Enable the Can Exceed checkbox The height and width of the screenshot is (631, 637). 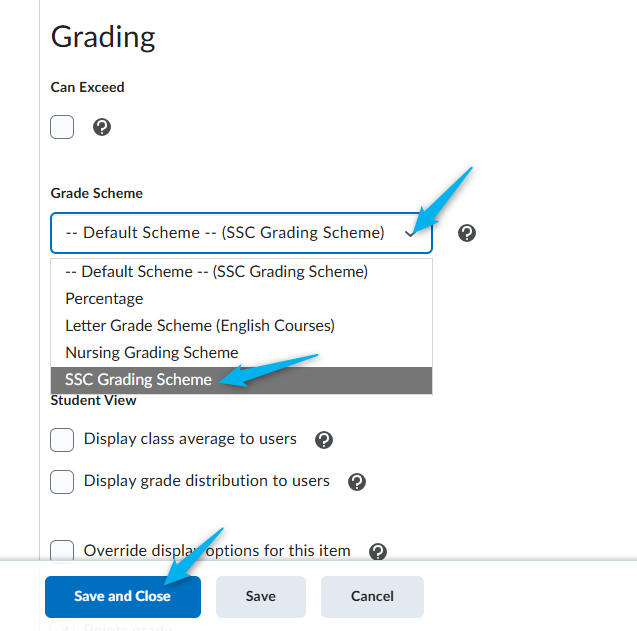click(x=62, y=127)
